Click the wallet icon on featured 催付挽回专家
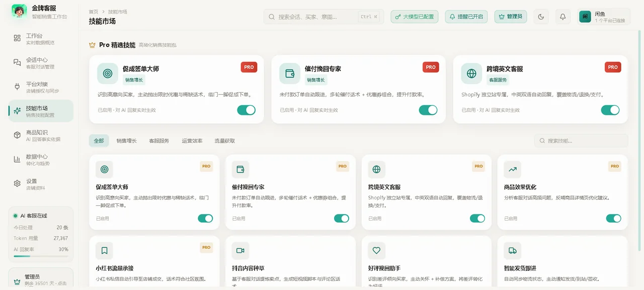 290,74
